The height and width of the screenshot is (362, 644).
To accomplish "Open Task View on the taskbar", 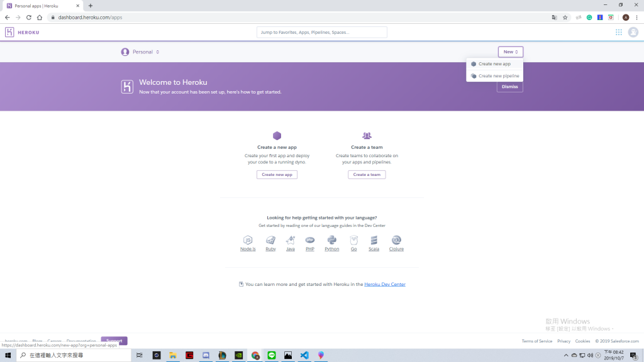I will click(x=140, y=356).
